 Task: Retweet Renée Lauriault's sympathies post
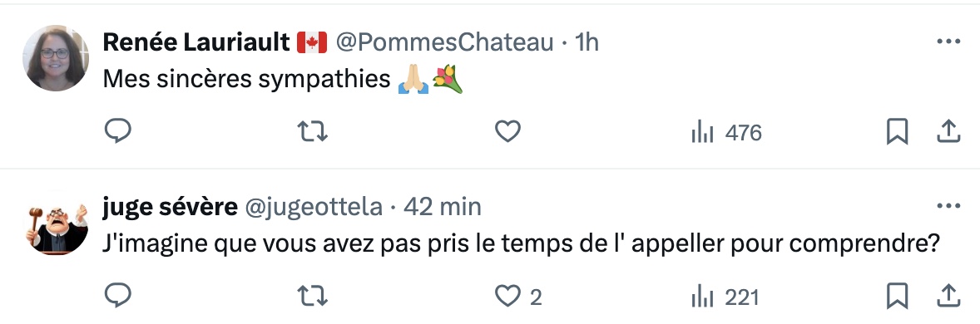(312, 132)
